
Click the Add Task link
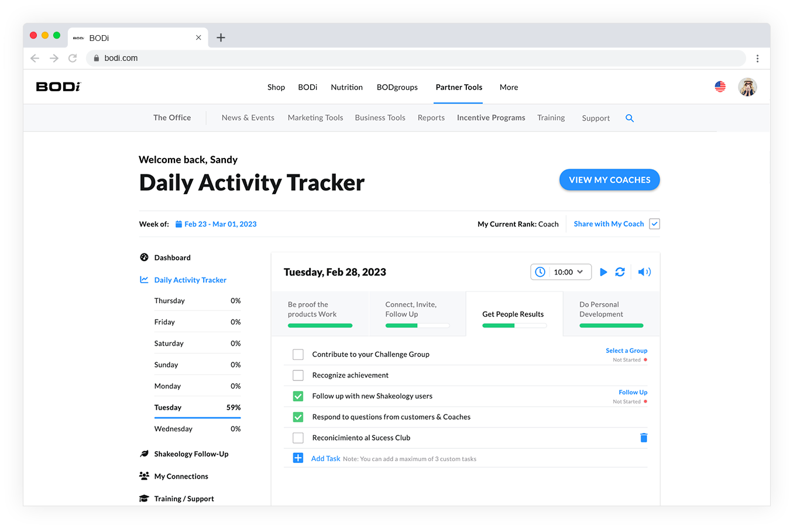325,458
